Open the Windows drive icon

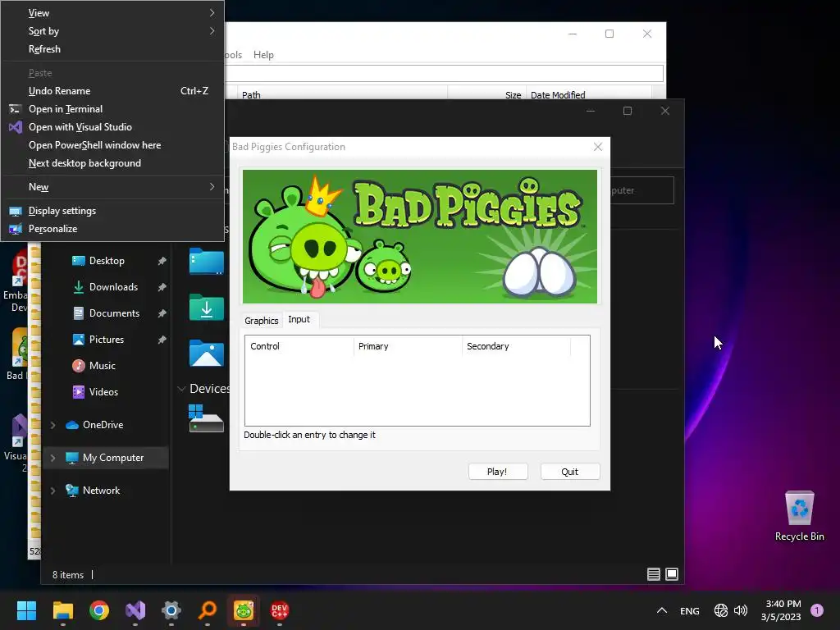tap(206, 418)
